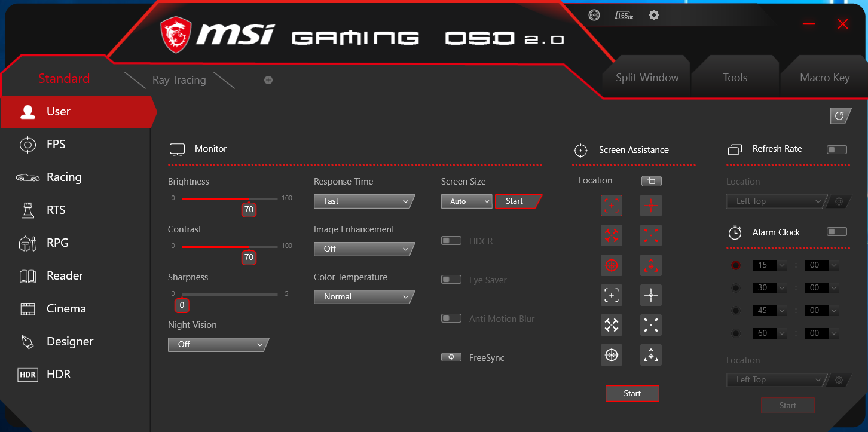Open the settings gear in the title bar
This screenshot has height=432, width=868.
click(x=654, y=15)
